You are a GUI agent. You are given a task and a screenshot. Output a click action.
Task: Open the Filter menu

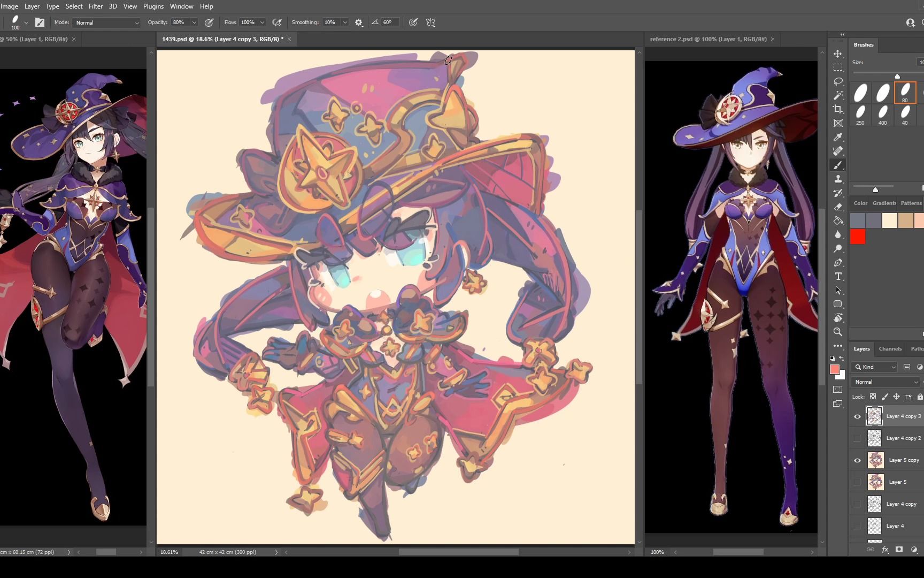(96, 6)
